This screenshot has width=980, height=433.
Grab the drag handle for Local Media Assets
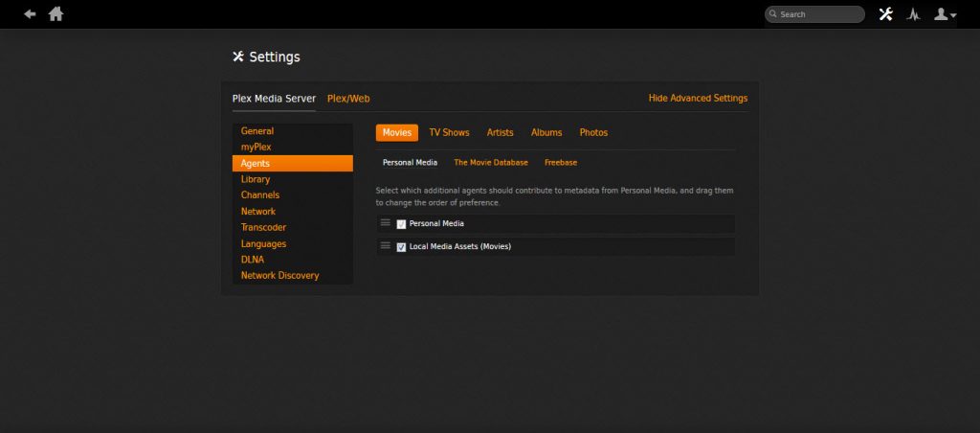tap(386, 245)
